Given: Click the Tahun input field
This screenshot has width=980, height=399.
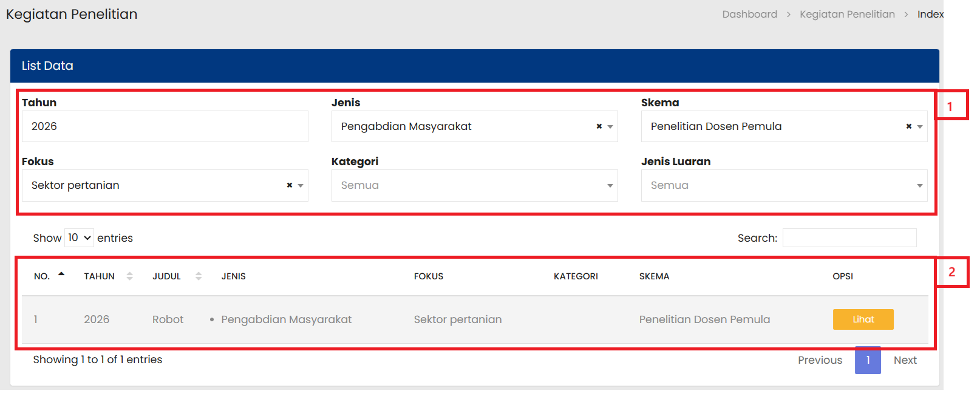Looking at the screenshot, I should pos(165,126).
